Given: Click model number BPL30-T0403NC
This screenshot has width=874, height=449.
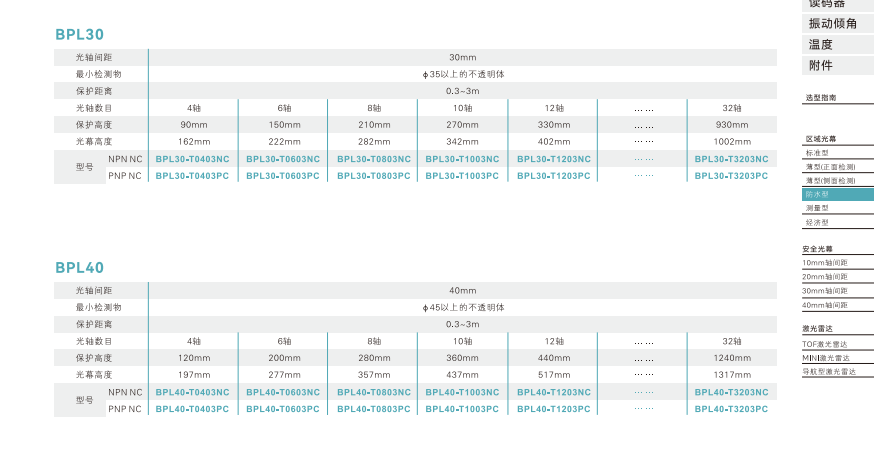Looking at the screenshot, I should click(x=193, y=159).
